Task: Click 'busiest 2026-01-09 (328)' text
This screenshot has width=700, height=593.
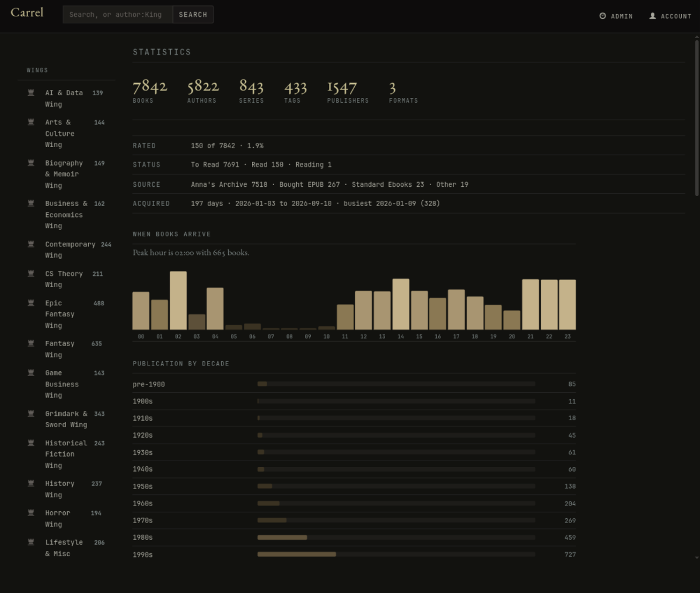Action: [x=391, y=204]
